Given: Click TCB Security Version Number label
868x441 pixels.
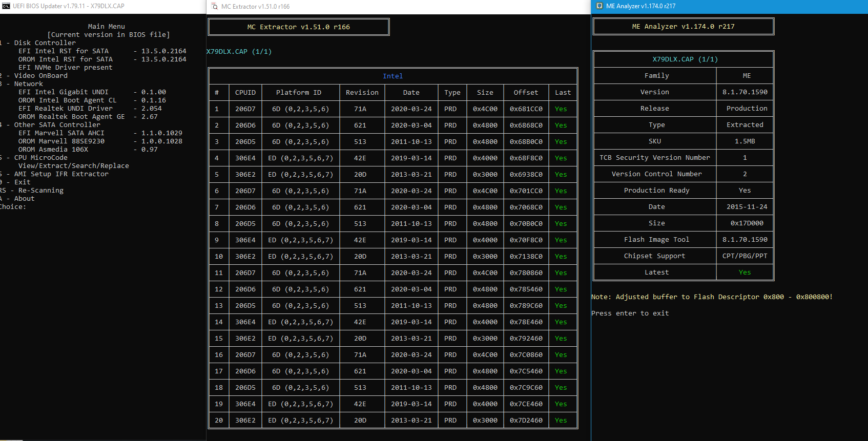Looking at the screenshot, I should click(x=655, y=158).
